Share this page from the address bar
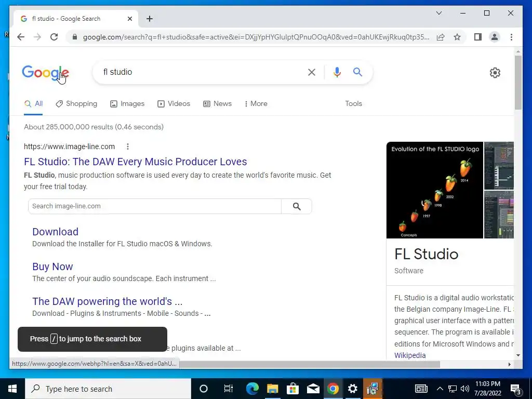Screen dimensions: 532x399 441,37
